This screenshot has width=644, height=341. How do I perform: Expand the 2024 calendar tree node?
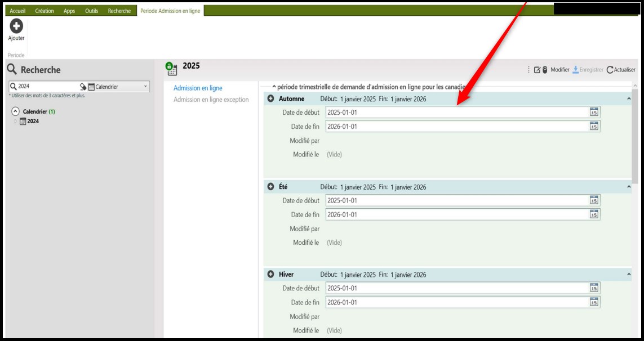point(15,121)
